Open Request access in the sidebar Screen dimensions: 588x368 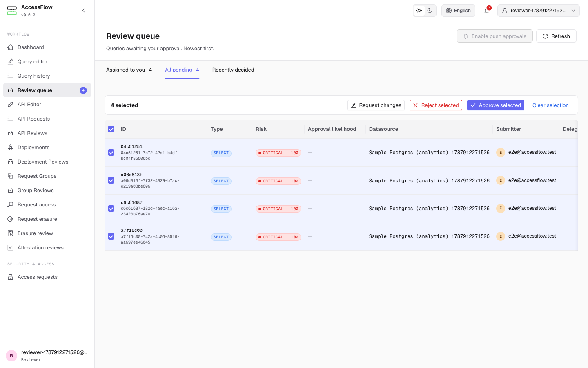click(47, 205)
